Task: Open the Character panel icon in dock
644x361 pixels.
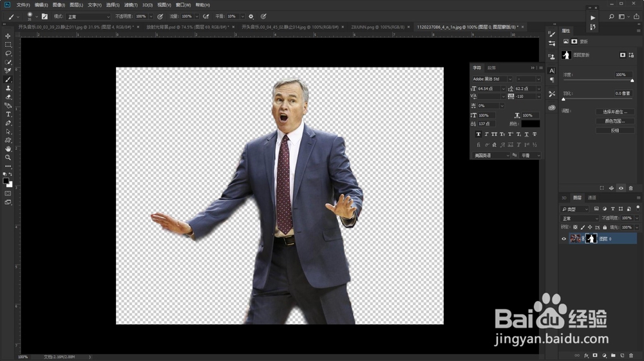Action: (x=552, y=71)
